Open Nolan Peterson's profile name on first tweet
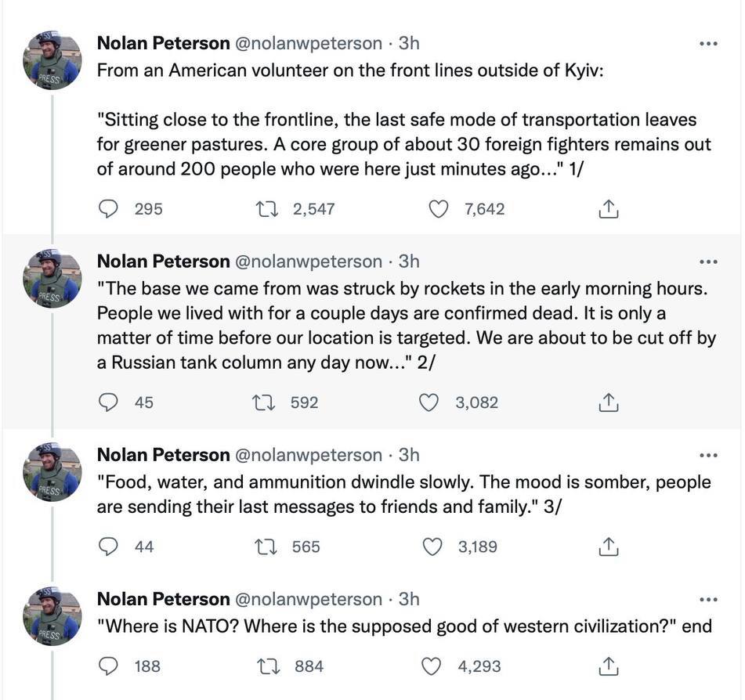This screenshot has height=700, width=745. coord(163,43)
